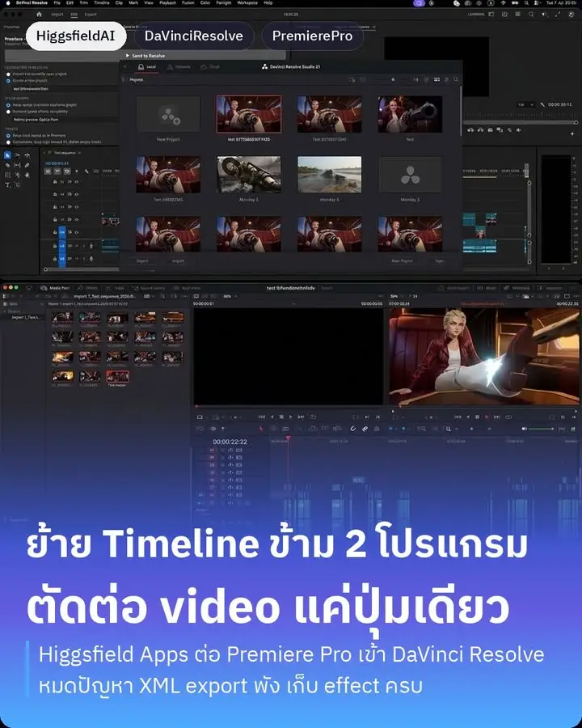Viewport: 582px width, 728px height.
Task: Open the wrench settings in Program Monitor
Action: [x=542, y=104]
